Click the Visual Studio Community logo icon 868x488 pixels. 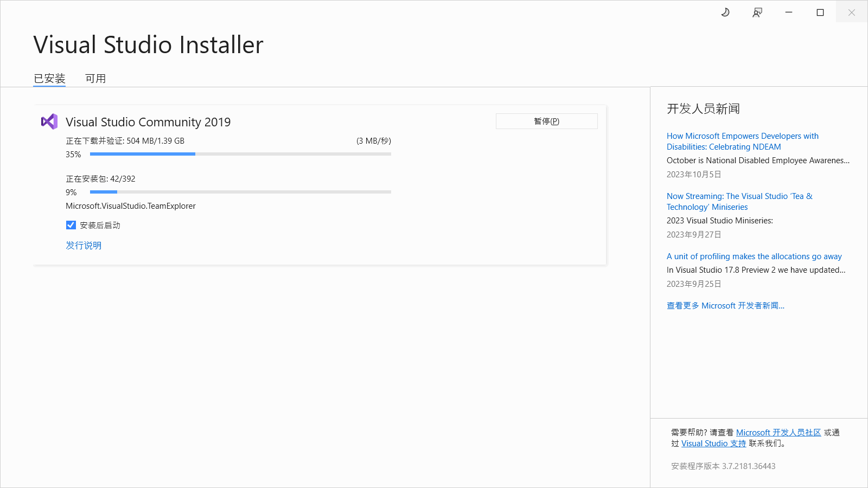tap(49, 121)
